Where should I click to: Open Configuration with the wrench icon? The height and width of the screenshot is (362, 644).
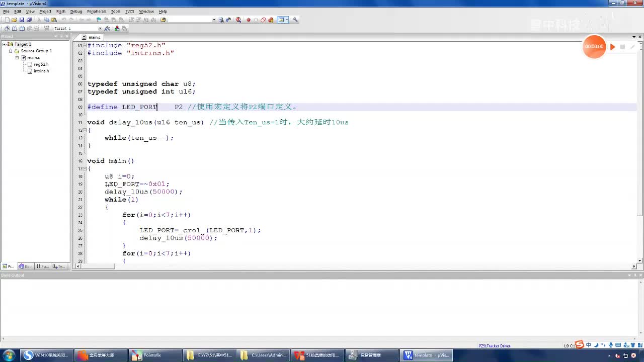point(295,20)
